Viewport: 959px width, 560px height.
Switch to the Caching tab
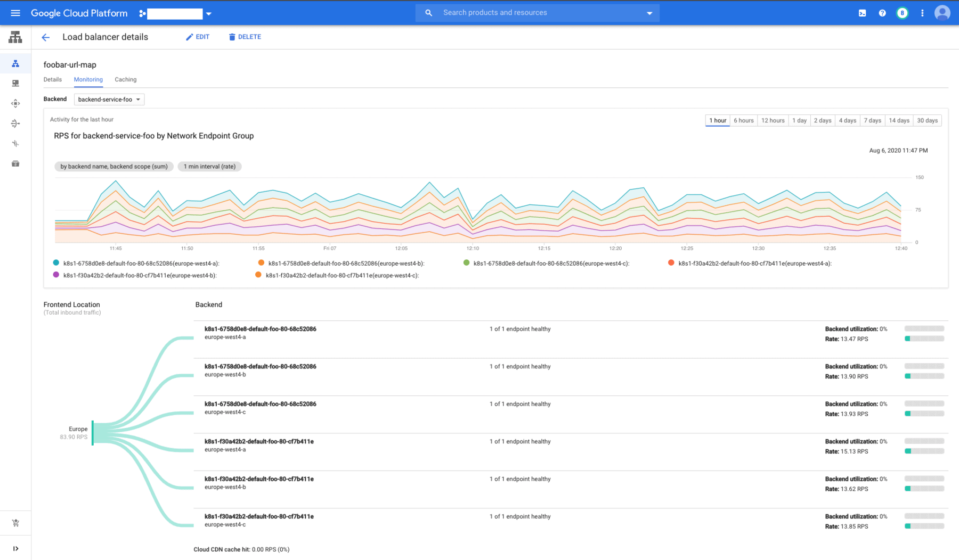[125, 79]
